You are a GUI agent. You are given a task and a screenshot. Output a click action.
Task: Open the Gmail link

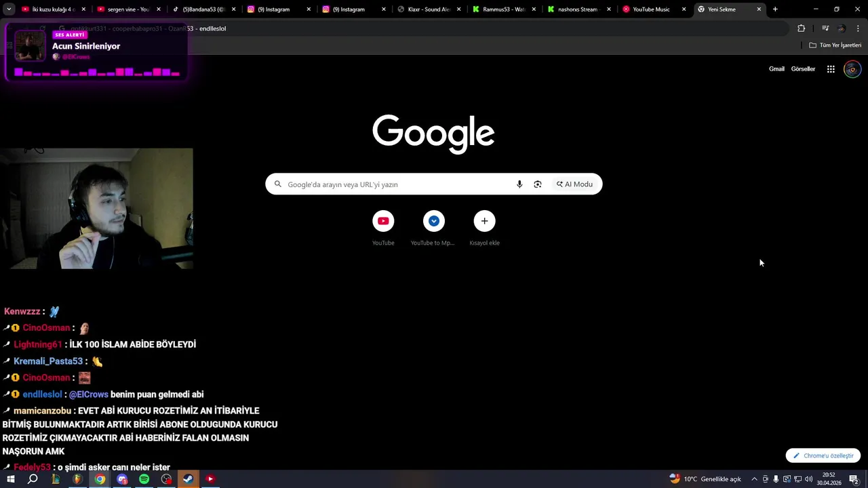click(x=776, y=69)
